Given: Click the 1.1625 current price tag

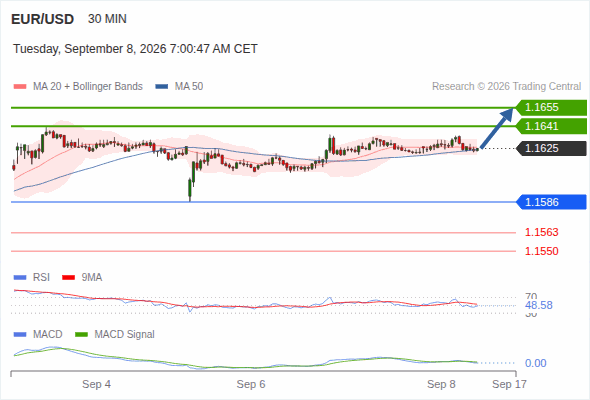Looking at the screenshot, I should [x=551, y=148].
